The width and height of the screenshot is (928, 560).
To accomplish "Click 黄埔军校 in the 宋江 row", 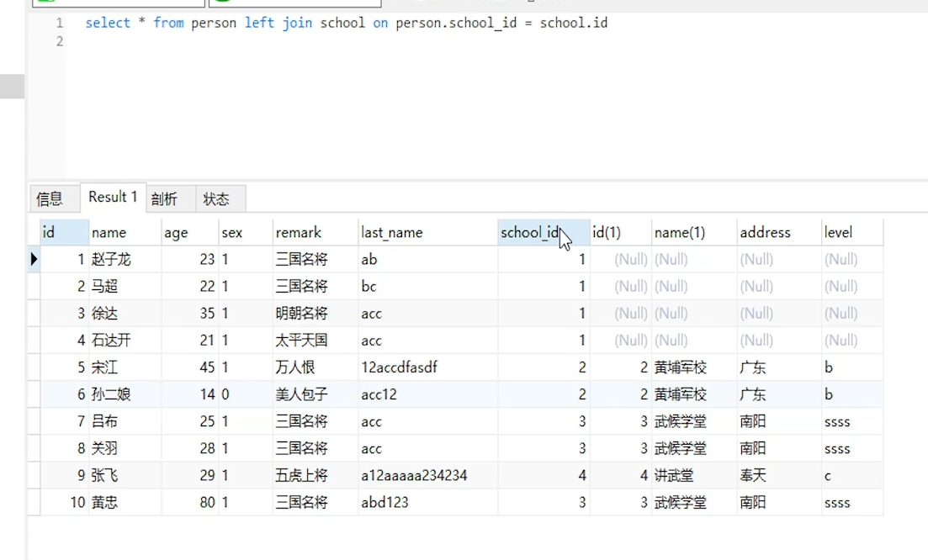I will click(694, 367).
